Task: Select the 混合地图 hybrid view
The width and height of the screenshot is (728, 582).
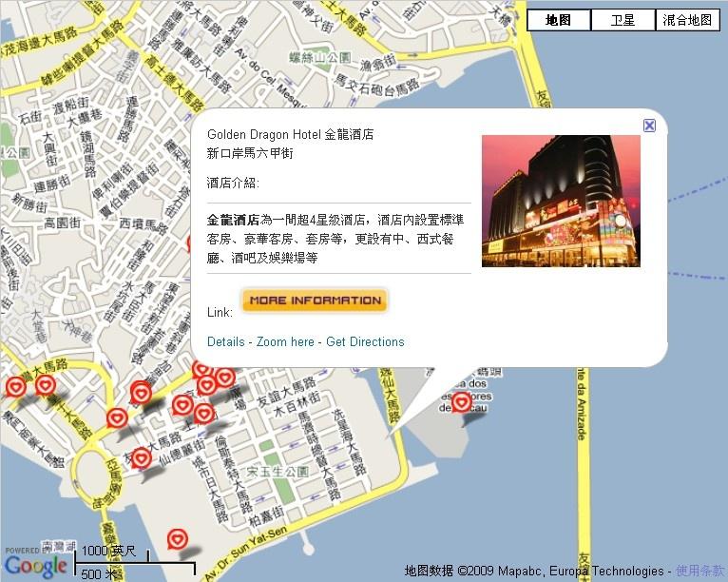Action: tap(687, 20)
